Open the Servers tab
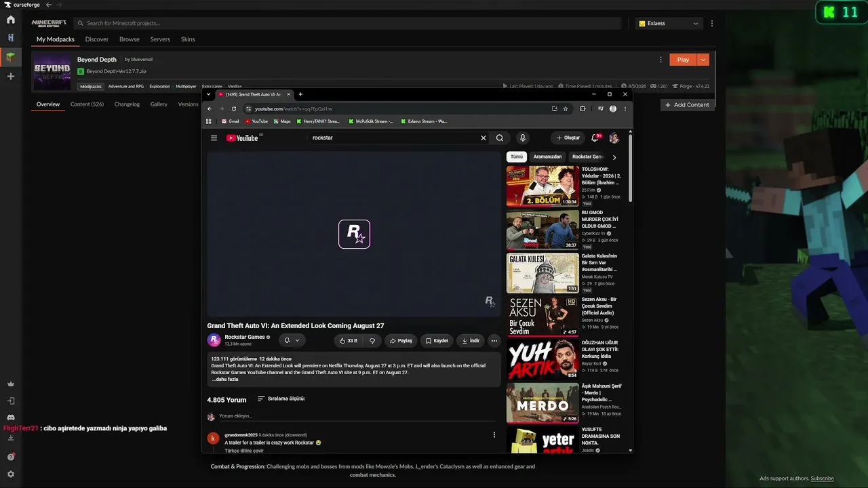The width and height of the screenshot is (868, 488). (x=160, y=39)
